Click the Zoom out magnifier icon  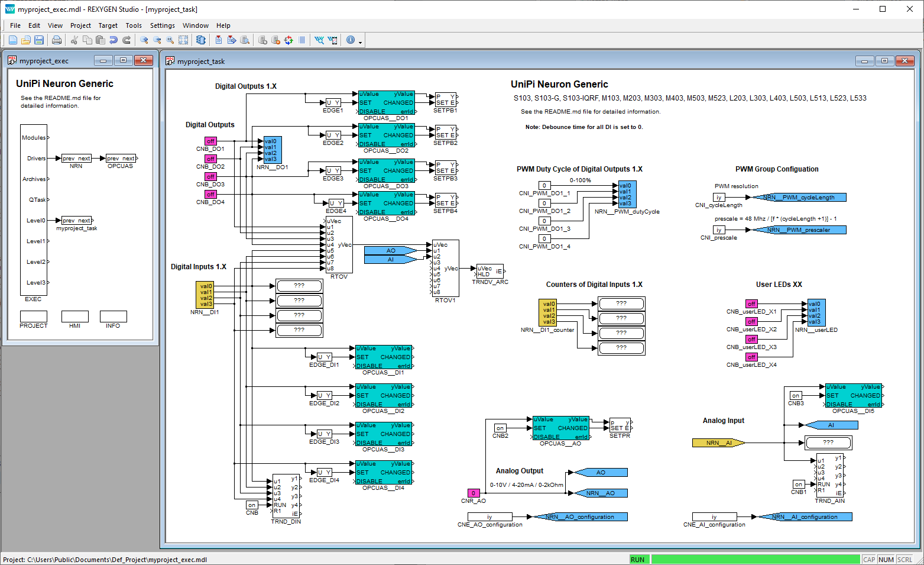point(157,40)
